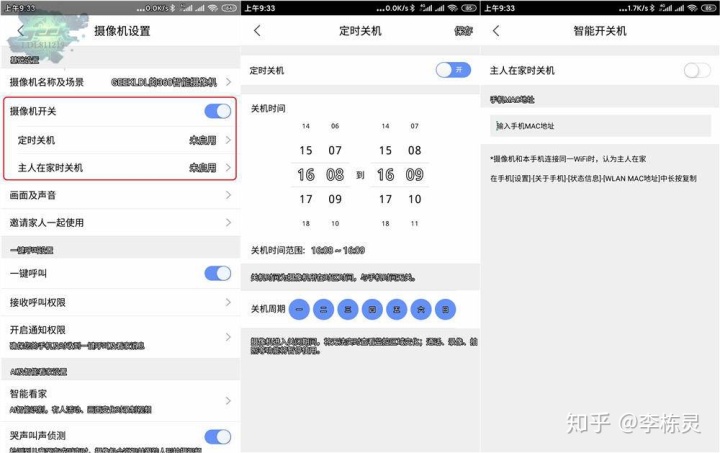Select start minute 09 below 08
The height and width of the screenshot is (453, 720).
(x=335, y=199)
